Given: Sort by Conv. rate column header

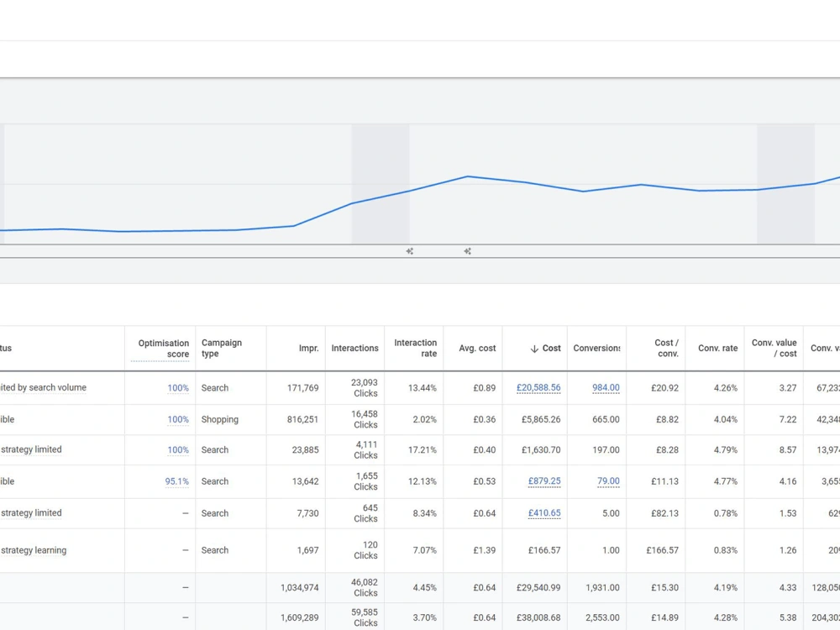Looking at the screenshot, I should (x=718, y=349).
